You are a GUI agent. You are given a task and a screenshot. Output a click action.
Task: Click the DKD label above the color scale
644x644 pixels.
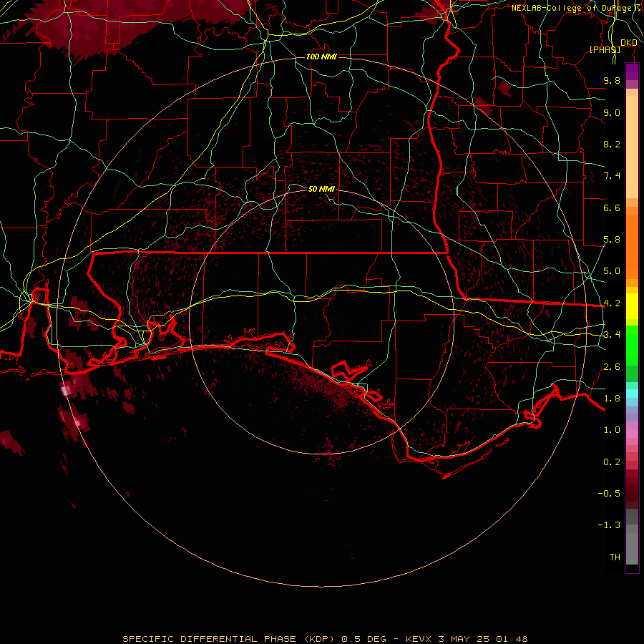click(x=629, y=43)
